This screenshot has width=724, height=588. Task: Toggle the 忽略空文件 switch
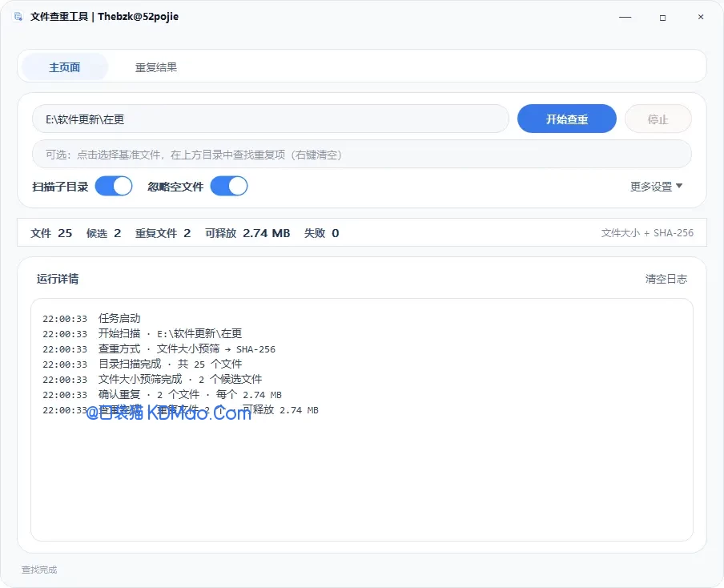coord(229,187)
